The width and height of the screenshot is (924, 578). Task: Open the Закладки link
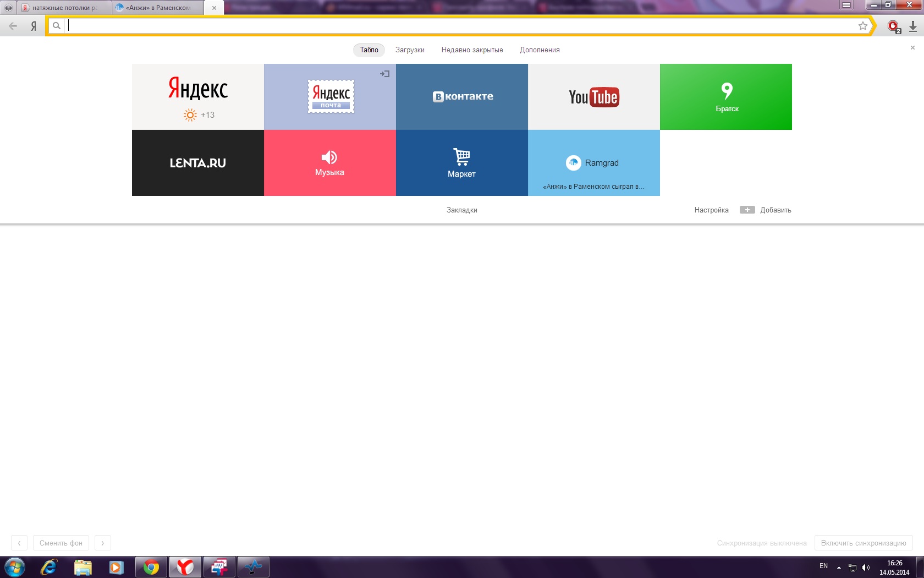[462, 210]
